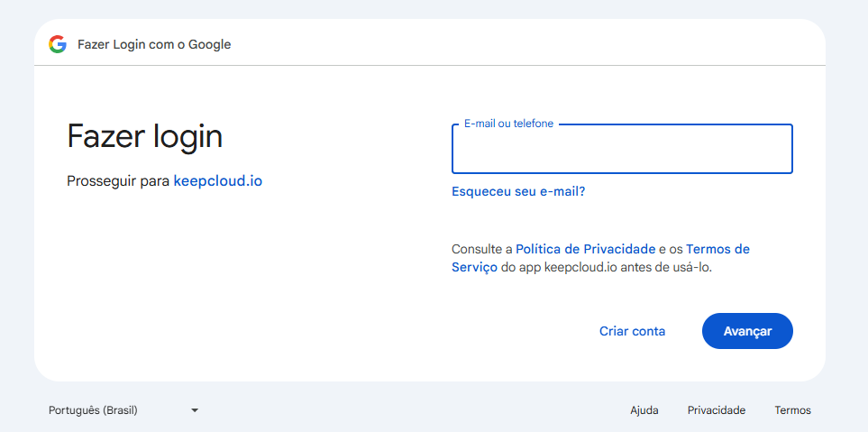Open the Português (Brasil) language selector
Screen dimensions: 868x432
coord(123,410)
